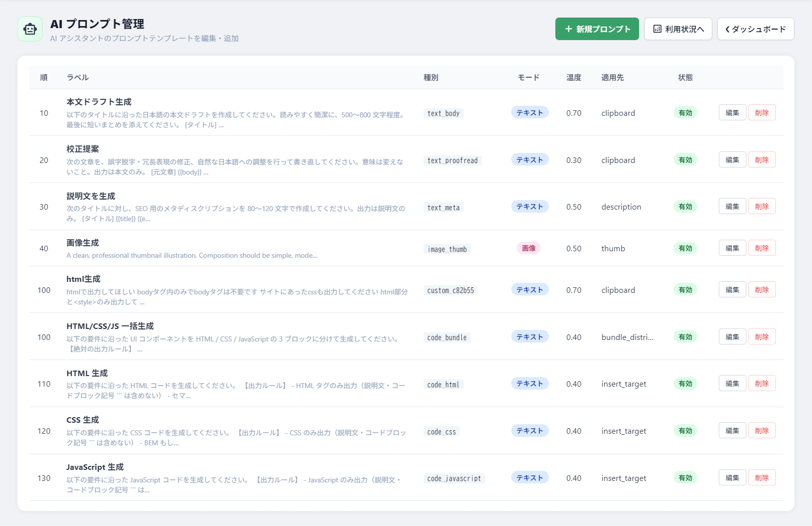This screenshot has height=526, width=812.
Task: Create a new prompt with 新規プロンプト
Action: pyautogui.click(x=597, y=29)
